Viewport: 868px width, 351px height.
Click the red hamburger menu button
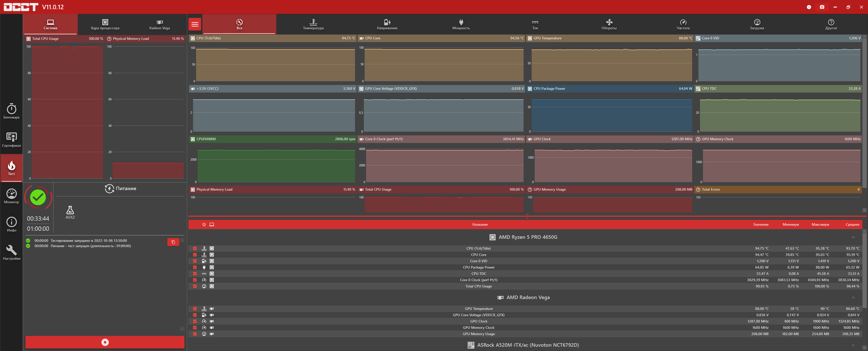point(195,24)
